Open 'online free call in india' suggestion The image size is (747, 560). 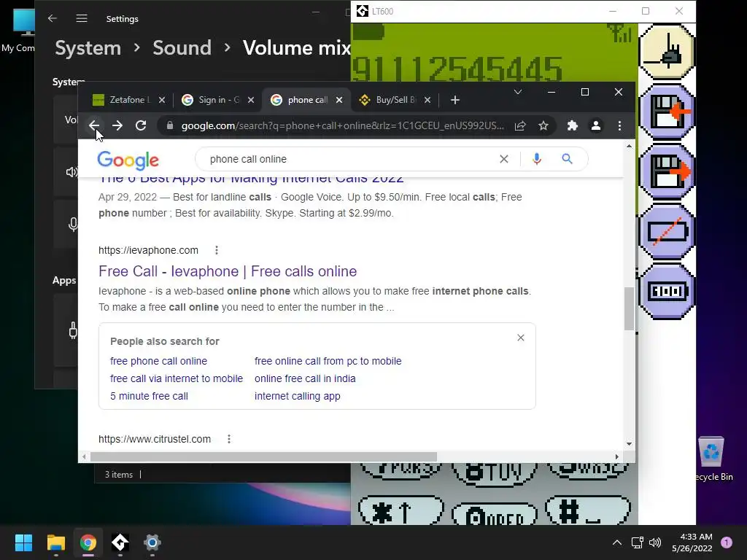click(x=305, y=378)
